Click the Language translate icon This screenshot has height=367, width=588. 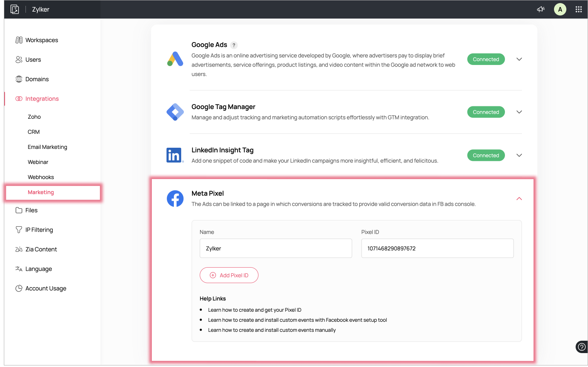[19, 269]
